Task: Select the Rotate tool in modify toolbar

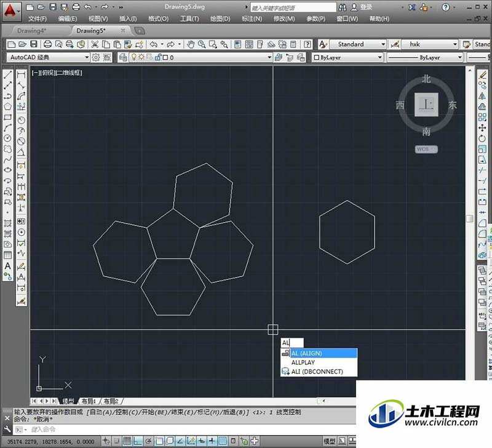Action: [x=482, y=138]
